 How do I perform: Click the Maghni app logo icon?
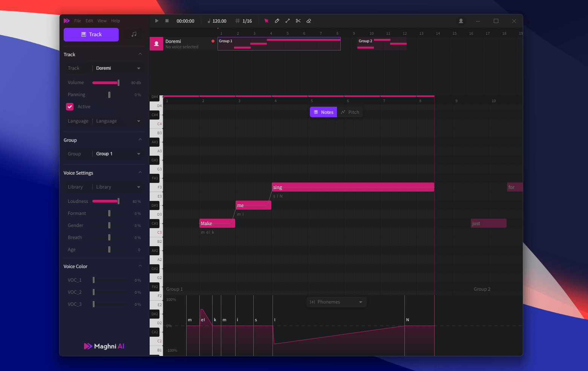(67, 21)
